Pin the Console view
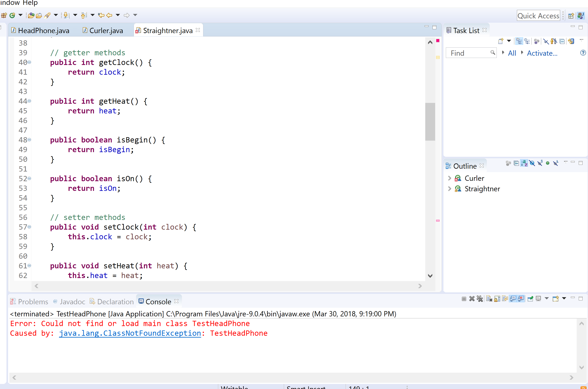The width and height of the screenshot is (588, 389). pos(530,299)
